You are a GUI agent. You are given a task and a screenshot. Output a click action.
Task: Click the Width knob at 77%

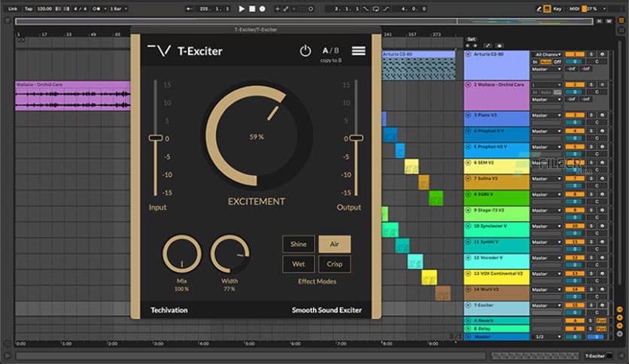click(230, 254)
